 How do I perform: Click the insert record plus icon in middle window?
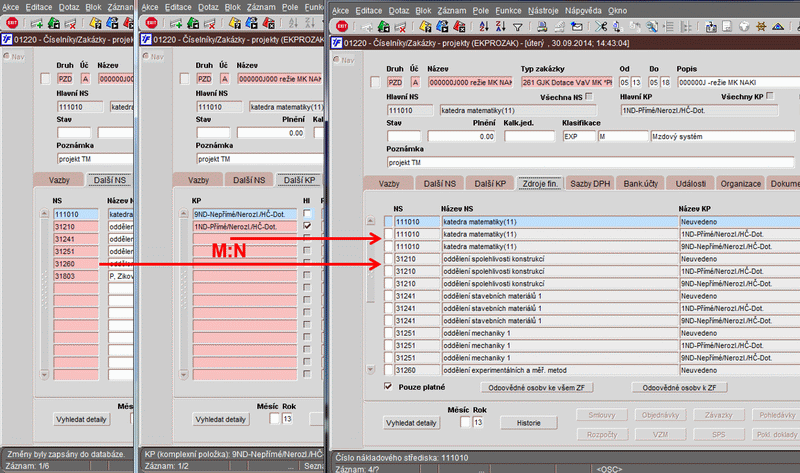click(176, 23)
